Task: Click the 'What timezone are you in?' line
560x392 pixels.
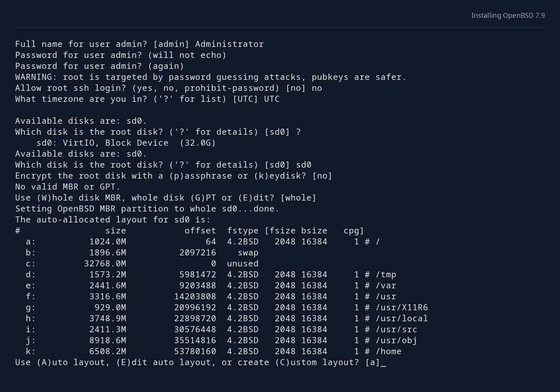Action: click(x=147, y=99)
